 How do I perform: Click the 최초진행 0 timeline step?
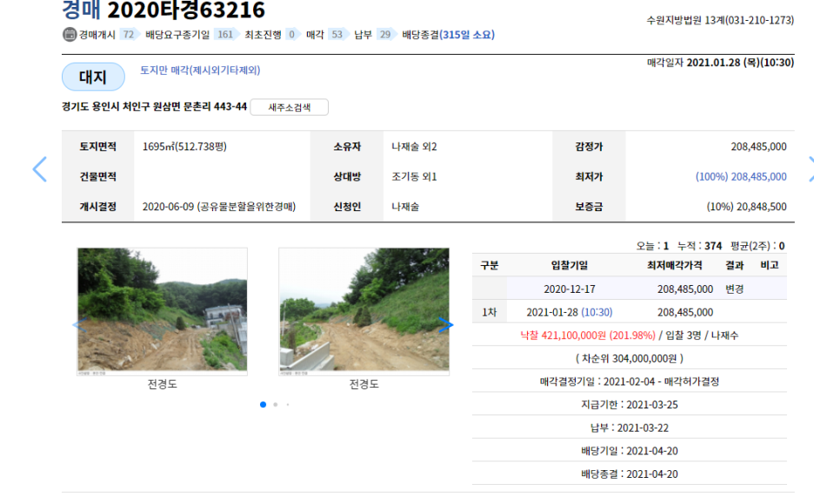pos(272,35)
